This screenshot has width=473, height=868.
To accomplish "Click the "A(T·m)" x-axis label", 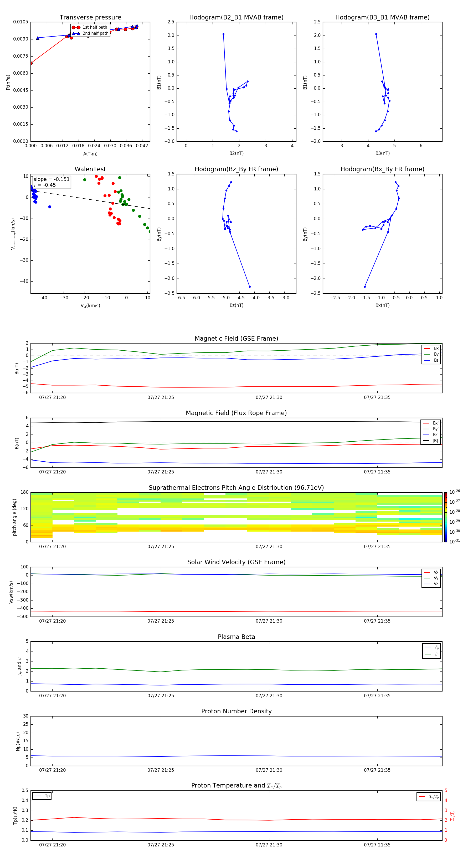I will 90,154.
